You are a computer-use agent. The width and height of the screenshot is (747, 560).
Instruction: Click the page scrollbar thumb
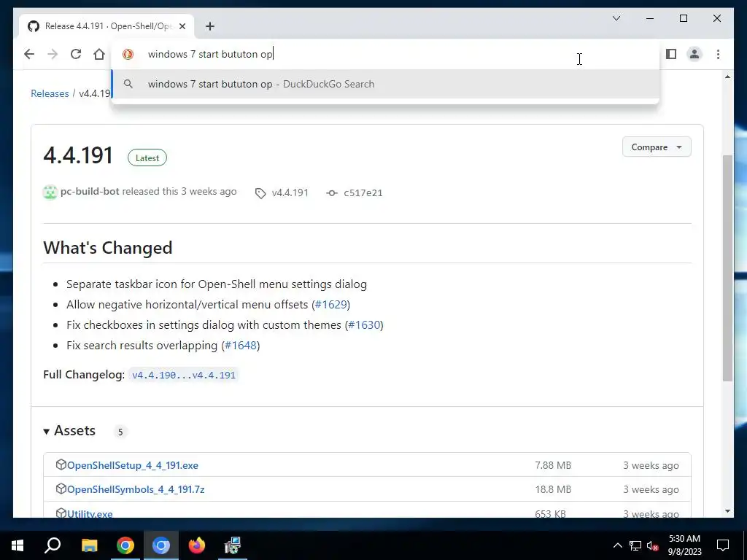[x=727, y=268]
